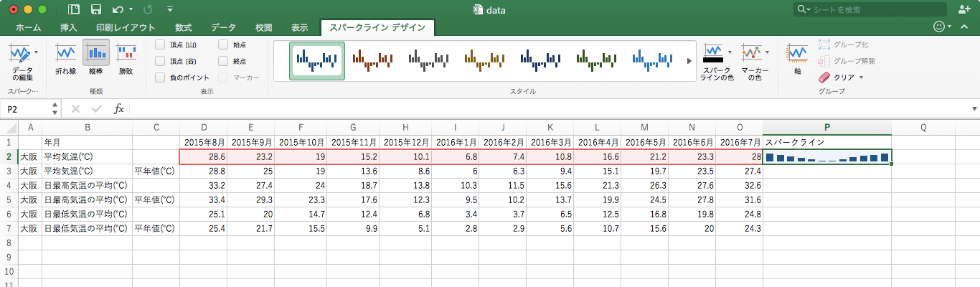Select the 折れ線 line sparkline type
This screenshot has width=980, height=287.
66,54
